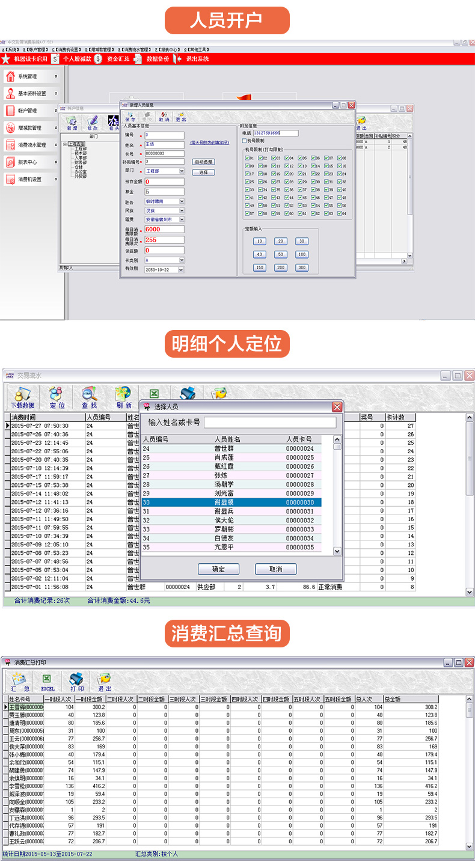Click the 自动选择 button
475x868 pixels.
(x=203, y=162)
